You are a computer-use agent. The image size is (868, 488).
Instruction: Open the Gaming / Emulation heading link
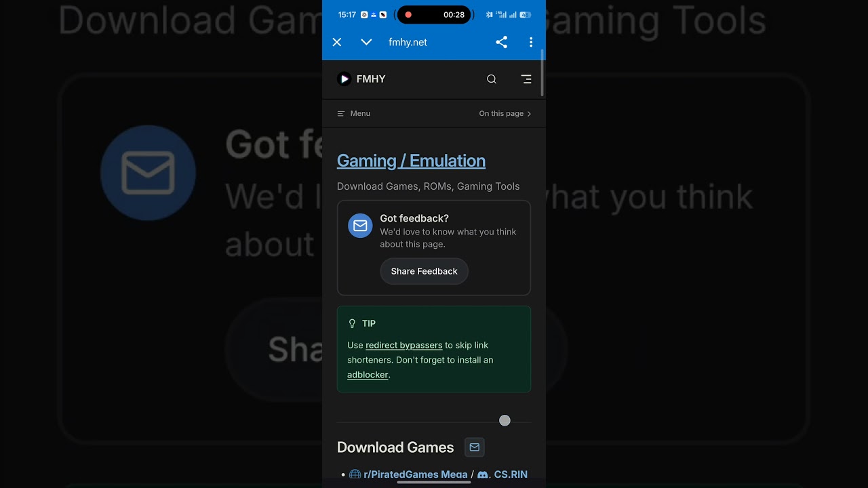coord(411,161)
